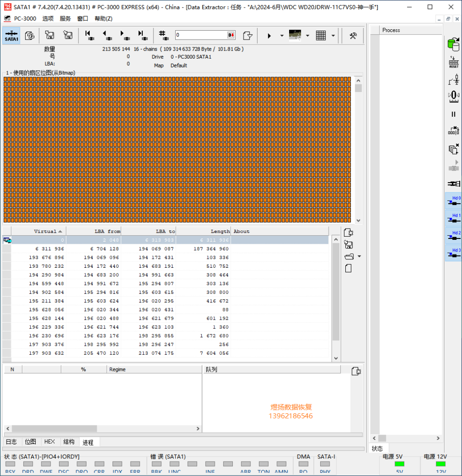Toggle head Hd 1 button

[x=454, y=218]
